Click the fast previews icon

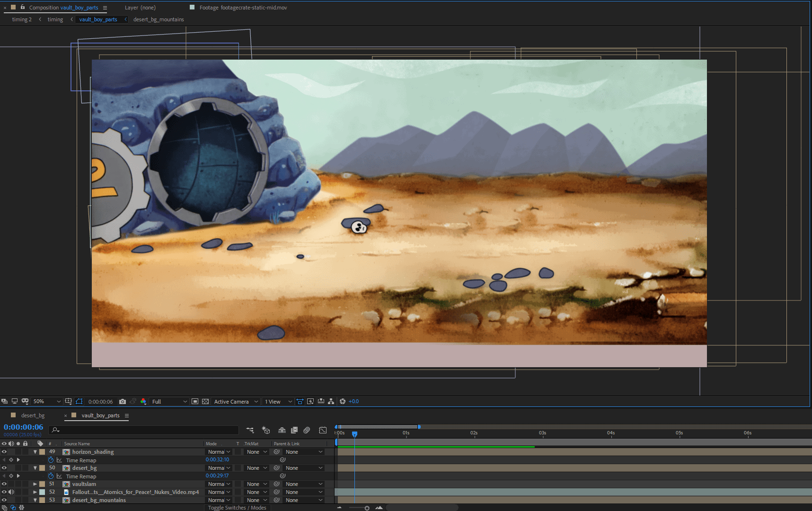[x=310, y=401]
